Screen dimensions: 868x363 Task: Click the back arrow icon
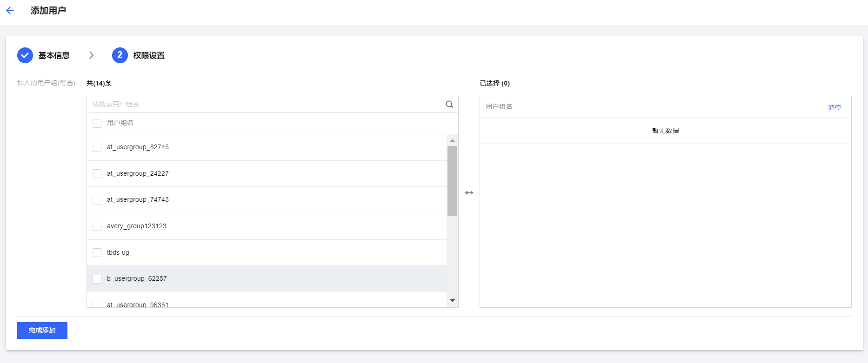(x=10, y=11)
